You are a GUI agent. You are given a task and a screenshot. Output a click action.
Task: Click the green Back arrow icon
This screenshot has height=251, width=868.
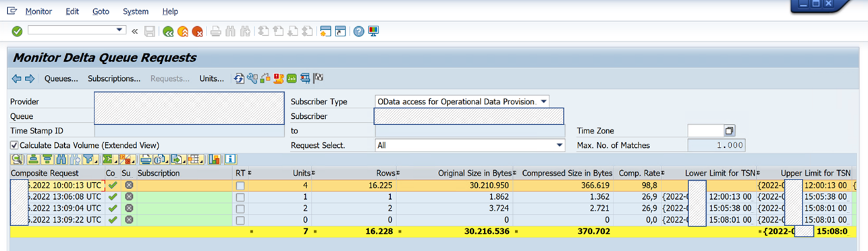[x=168, y=31]
